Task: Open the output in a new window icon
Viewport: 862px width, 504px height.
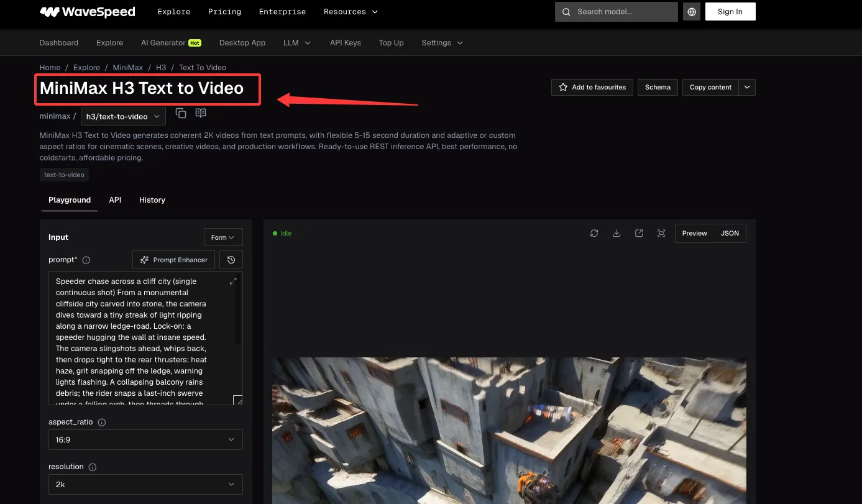Action: click(x=639, y=233)
